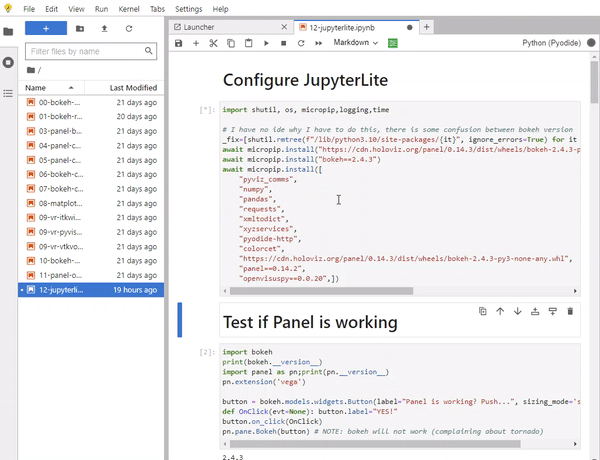Click the notebook vertical scrollbar thumb
This screenshot has height=460, width=600.
[x=594, y=82]
